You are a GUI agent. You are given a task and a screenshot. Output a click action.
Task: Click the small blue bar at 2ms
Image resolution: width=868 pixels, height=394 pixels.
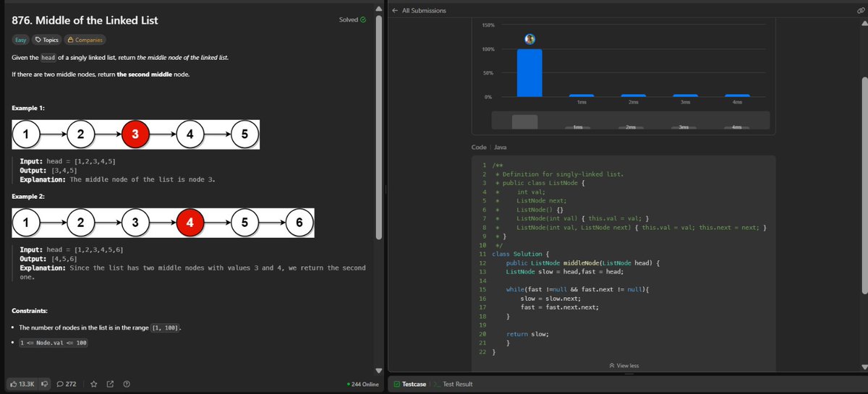pos(634,95)
